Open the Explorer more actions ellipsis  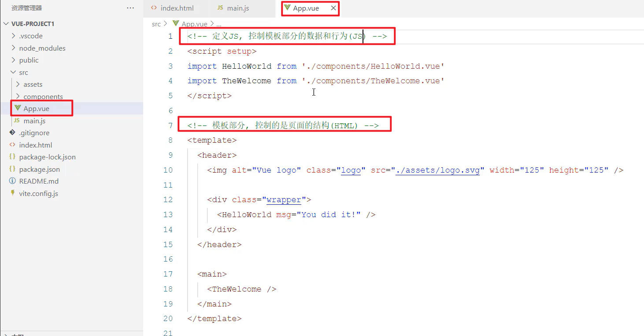pyautogui.click(x=130, y=8)
